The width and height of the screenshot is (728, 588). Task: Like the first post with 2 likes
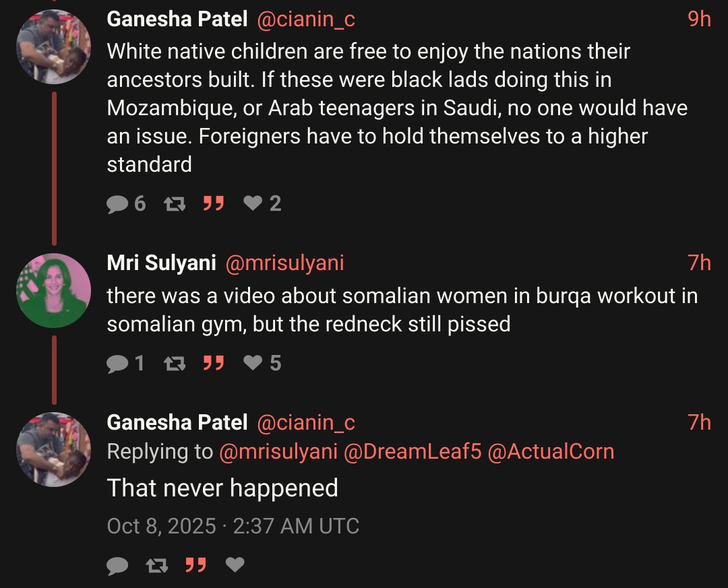point(253,203)
